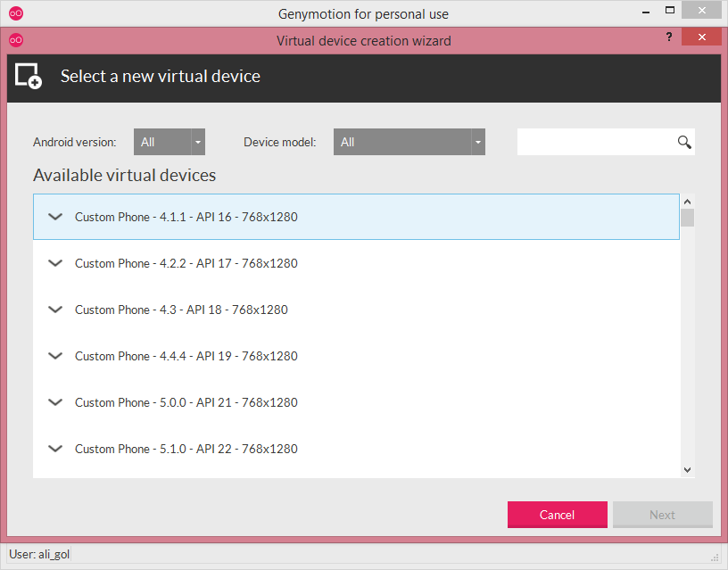Screen dimensions: 728x570
Task: Maximize the Genymotion main window
Action: (x=669, y=10)
